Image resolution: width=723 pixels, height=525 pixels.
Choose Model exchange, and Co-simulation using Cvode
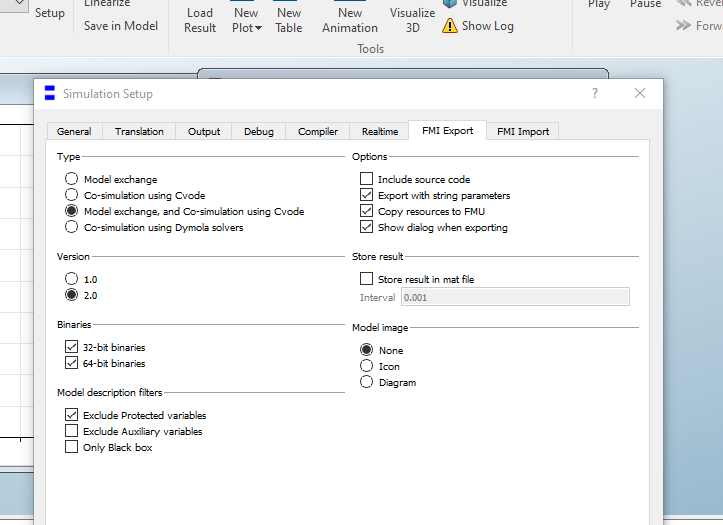click(x=71, y=211)
